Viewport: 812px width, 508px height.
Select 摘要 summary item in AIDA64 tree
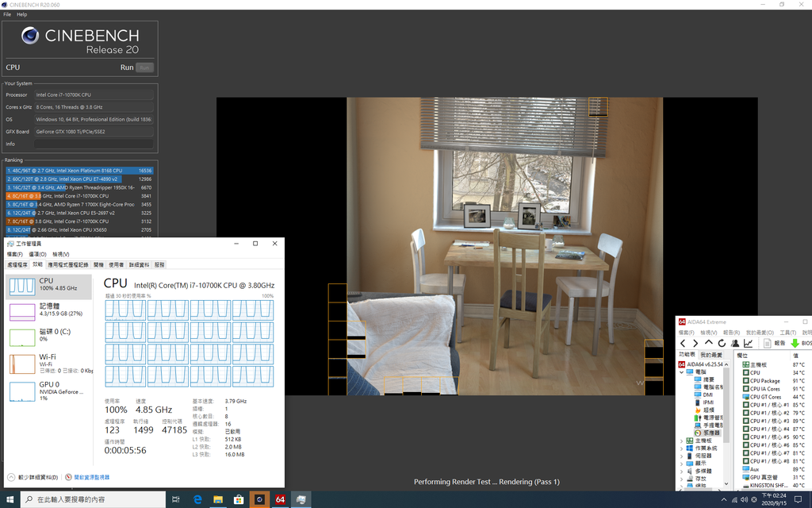pos(704,379)
